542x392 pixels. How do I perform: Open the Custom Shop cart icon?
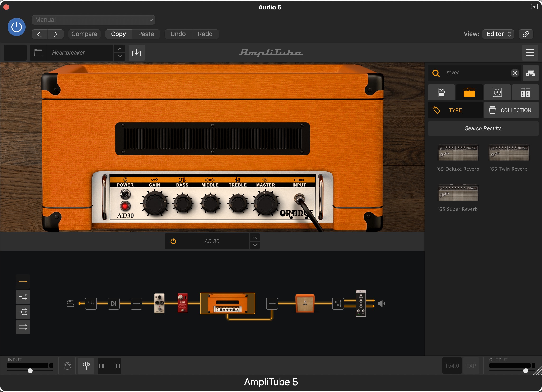[x=531, y=73]
